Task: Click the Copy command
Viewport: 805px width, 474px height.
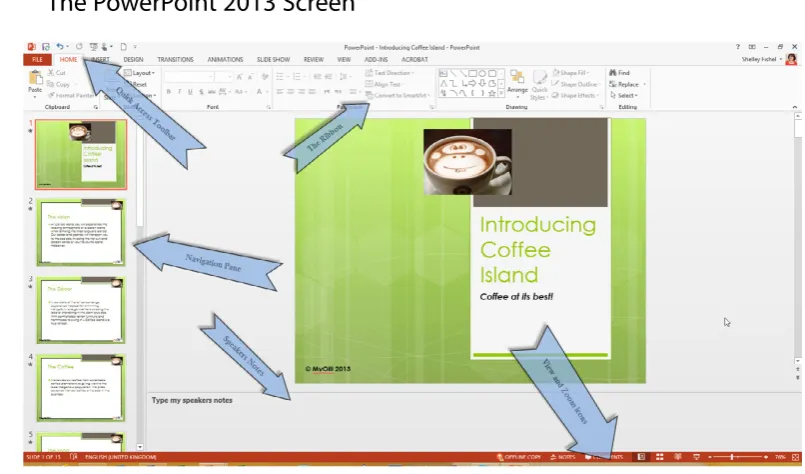Action: (x=58, y=84)
